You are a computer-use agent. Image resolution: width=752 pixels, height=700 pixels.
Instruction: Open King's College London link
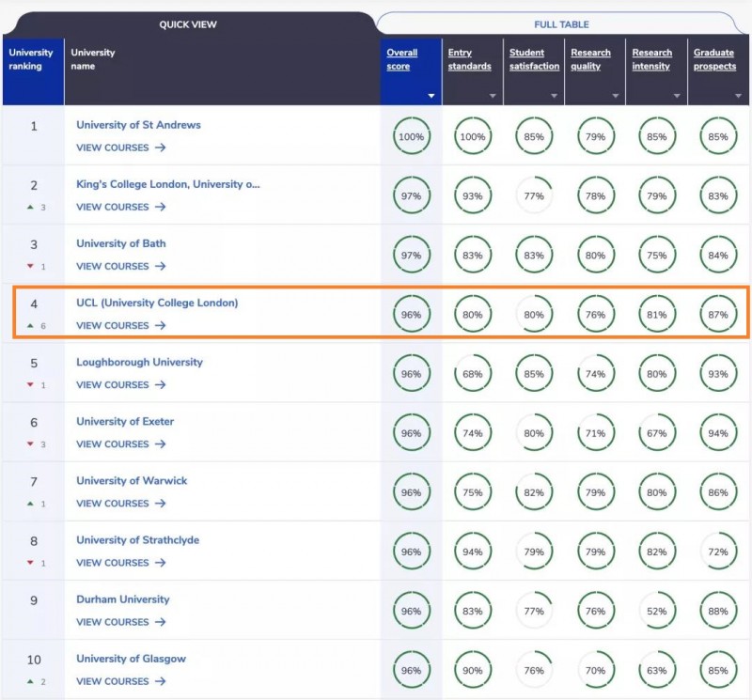click(168, 184)
